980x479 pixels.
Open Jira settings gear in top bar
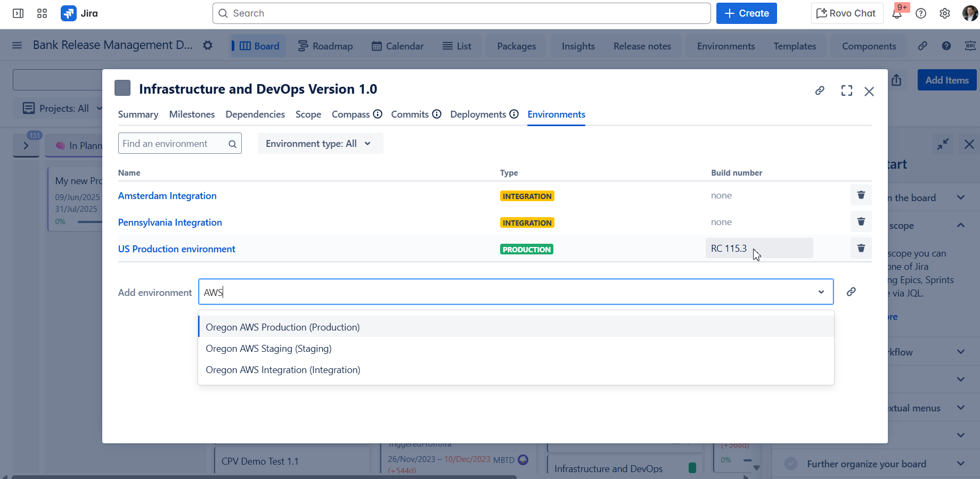(944, 14)
